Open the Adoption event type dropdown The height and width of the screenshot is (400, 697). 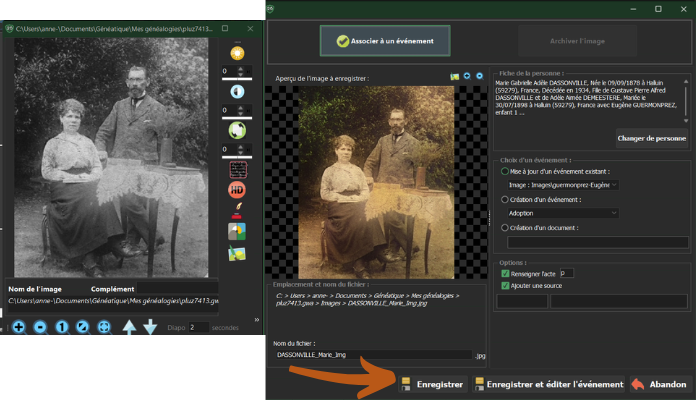point(562,213)
